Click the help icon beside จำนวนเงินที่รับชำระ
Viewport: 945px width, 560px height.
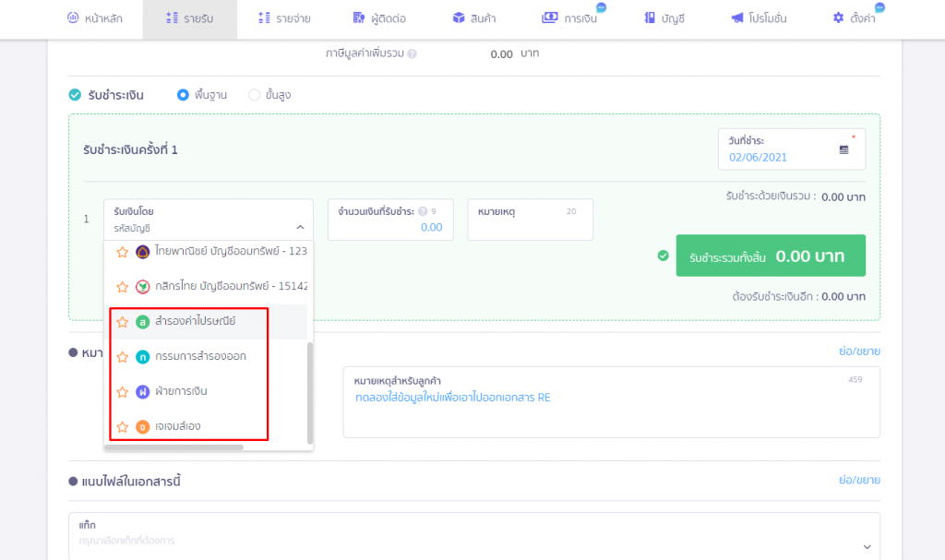click(422, 211)
